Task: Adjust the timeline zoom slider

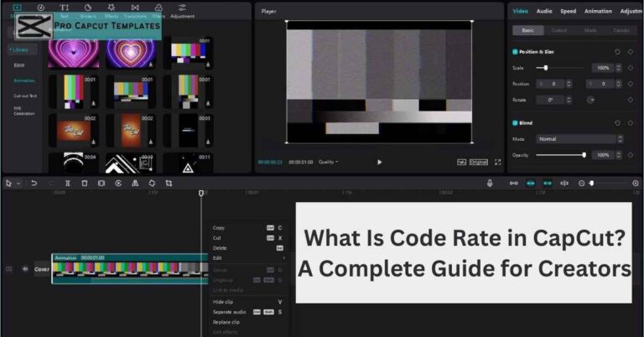Action: [610, 184]
